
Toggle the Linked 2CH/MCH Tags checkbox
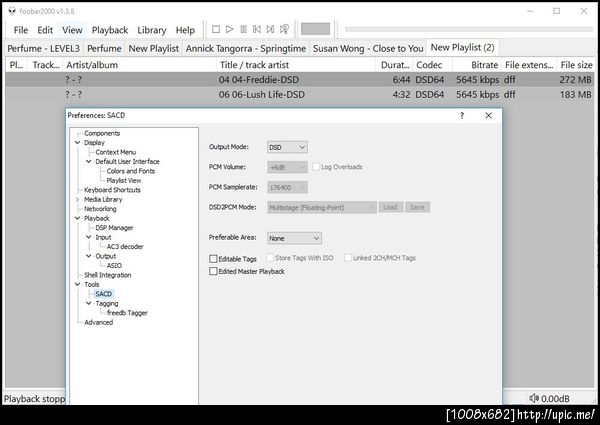pyautogui.click(x=348, y=258)
